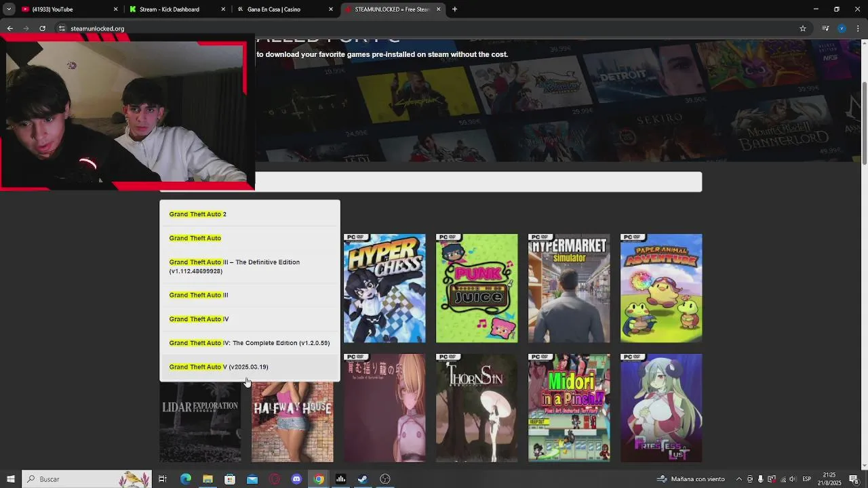Screen dimensions: 868x488
Task: Open Paper Animal Adventure thumbnail
Action: pyautogui.click(x=661, y=288)
